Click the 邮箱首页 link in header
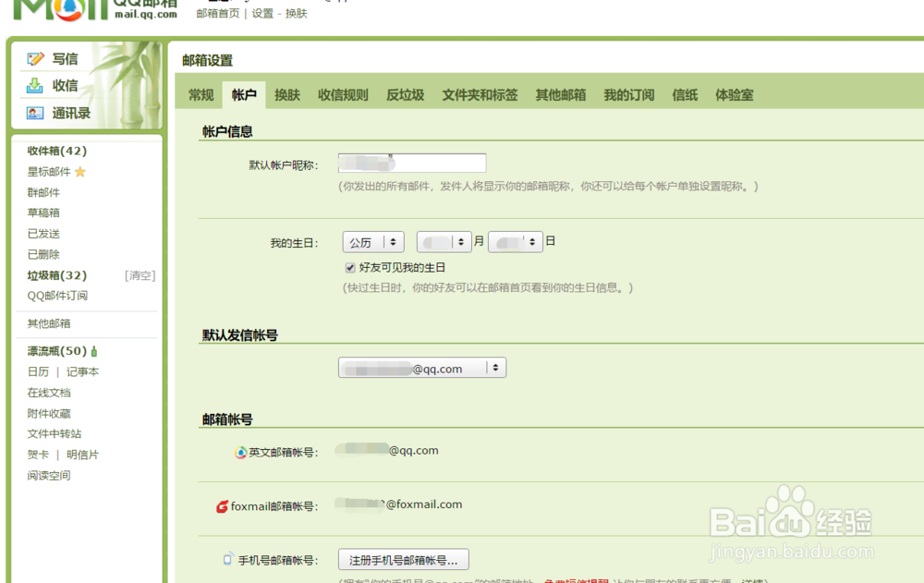This screenshot has height=583, width=924. point(217,14)
